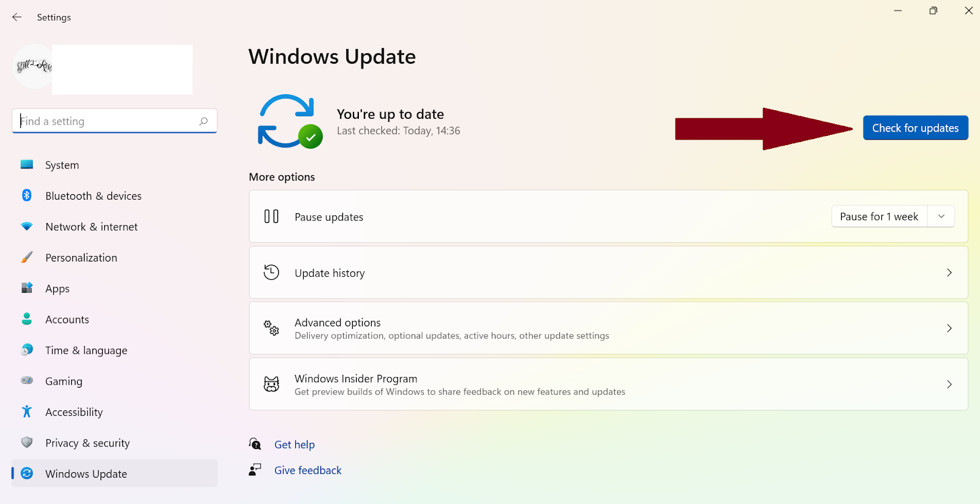Image resolution: width=980 pixels, height=504 pixels.
Task: Click the Give feedback person icon
Action: coord(255,470)
